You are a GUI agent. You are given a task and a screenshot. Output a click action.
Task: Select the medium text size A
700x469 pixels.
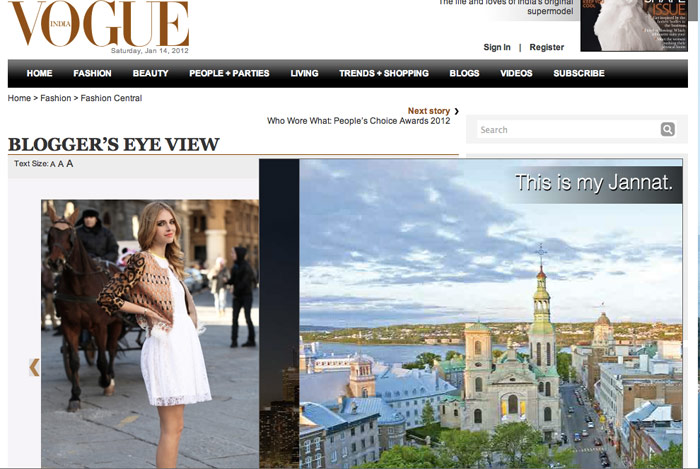coord(61,164)
